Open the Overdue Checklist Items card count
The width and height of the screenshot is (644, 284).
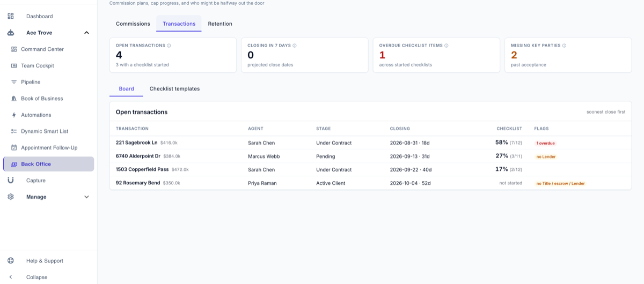click(382, 55)
